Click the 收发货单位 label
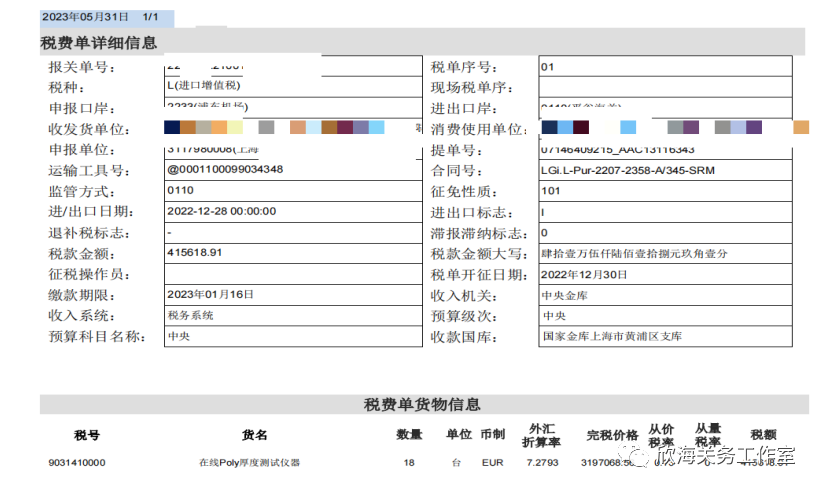The width and height of the screenshot is (822, 491). click(x=89, y=129)
